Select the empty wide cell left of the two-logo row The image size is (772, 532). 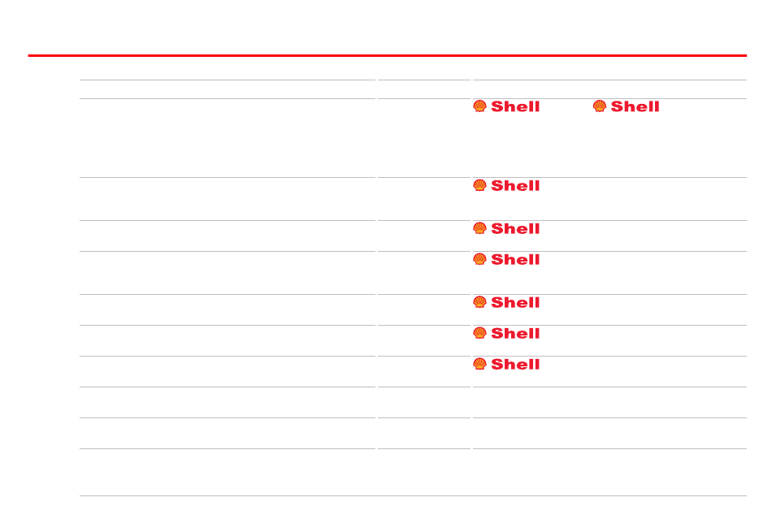228,138
